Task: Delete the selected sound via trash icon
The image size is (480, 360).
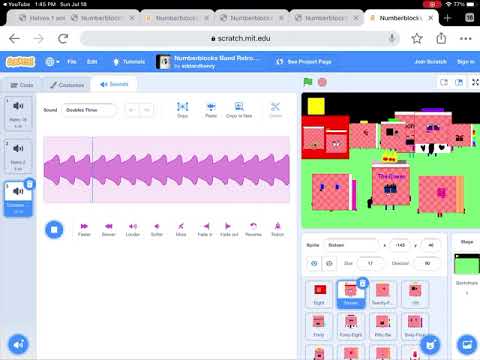Action: (30, 184)
